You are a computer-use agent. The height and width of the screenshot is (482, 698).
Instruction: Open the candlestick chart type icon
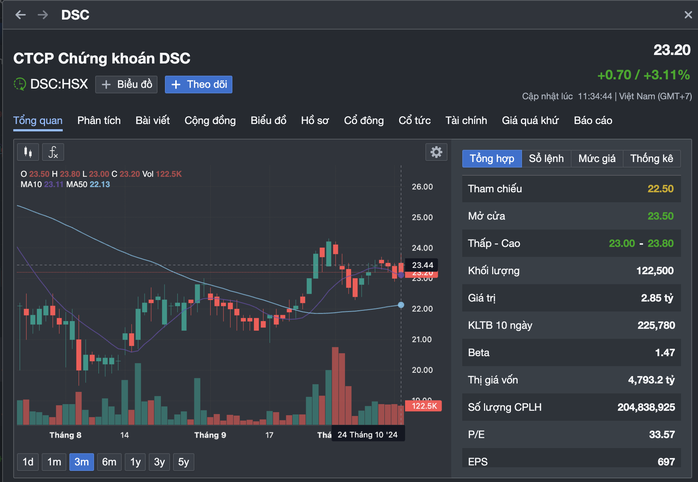point(28,153)
